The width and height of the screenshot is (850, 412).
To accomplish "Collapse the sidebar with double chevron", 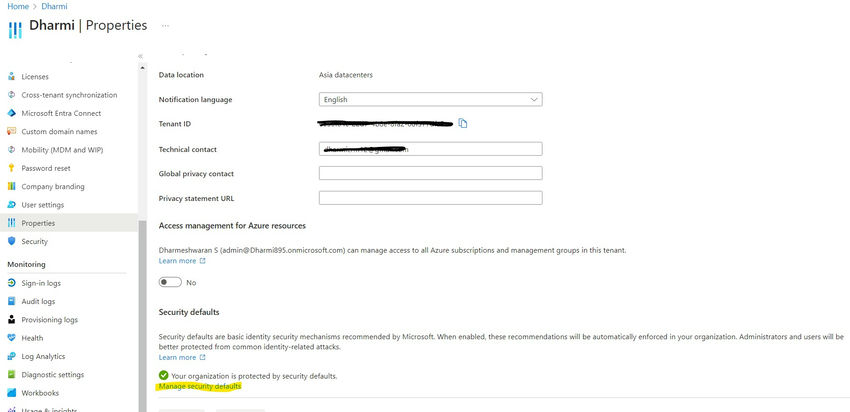I will click(140, 56).
